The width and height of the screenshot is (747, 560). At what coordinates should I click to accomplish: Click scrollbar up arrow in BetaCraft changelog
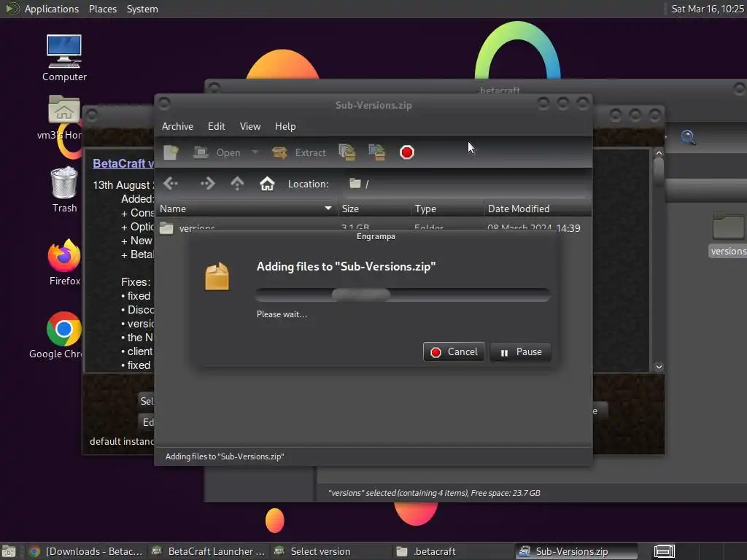tap(659, 153)
